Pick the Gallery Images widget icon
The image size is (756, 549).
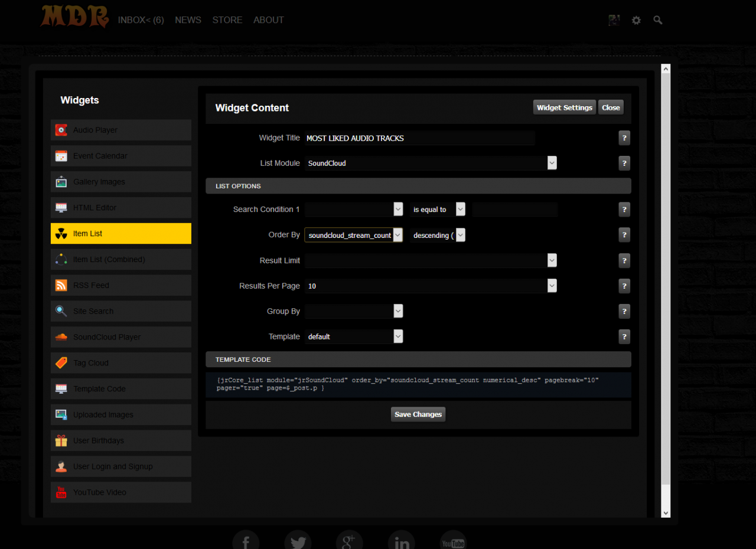pyautogui.click(x=61, y=182)
